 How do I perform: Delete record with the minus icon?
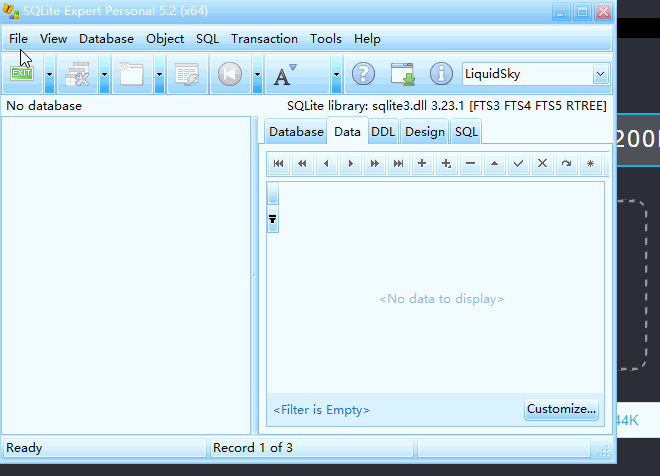(471, 163)
